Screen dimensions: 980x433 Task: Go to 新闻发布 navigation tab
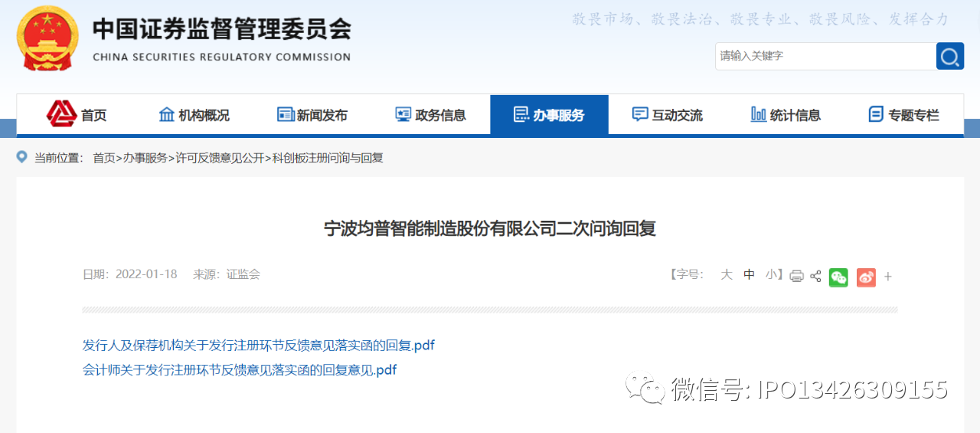click(312, 115)
